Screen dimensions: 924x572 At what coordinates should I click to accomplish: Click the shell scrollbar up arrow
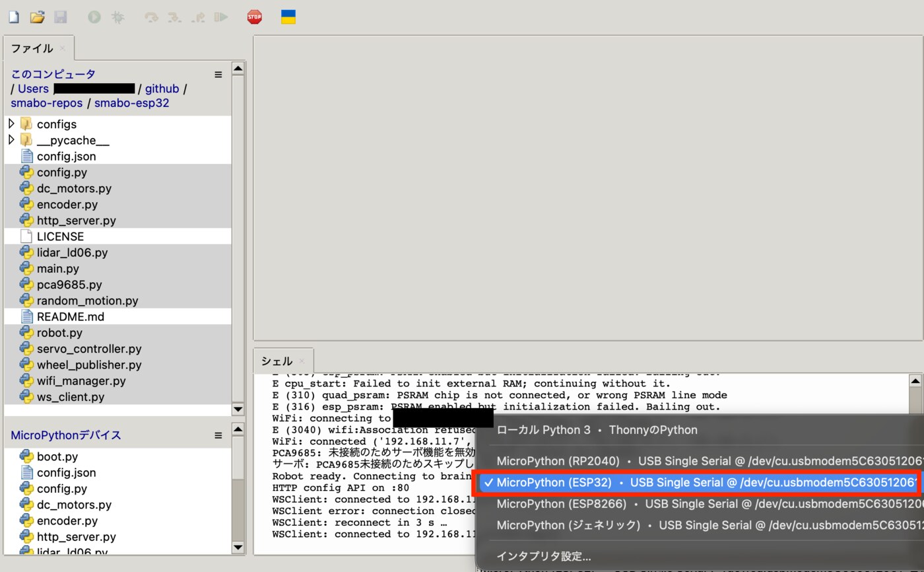click(x=915, y=381)
